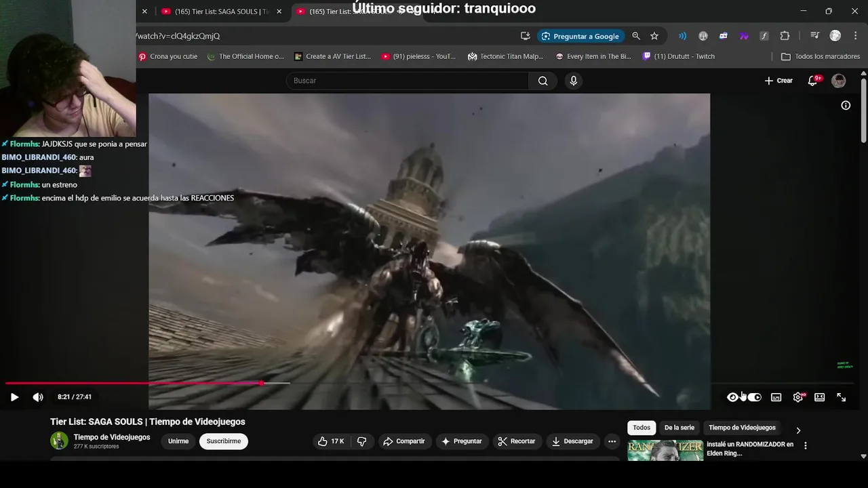The width and height of the screenshot is (868, 488).
Task: Click the eye icon in player controls
Action: tap(732, 397)
